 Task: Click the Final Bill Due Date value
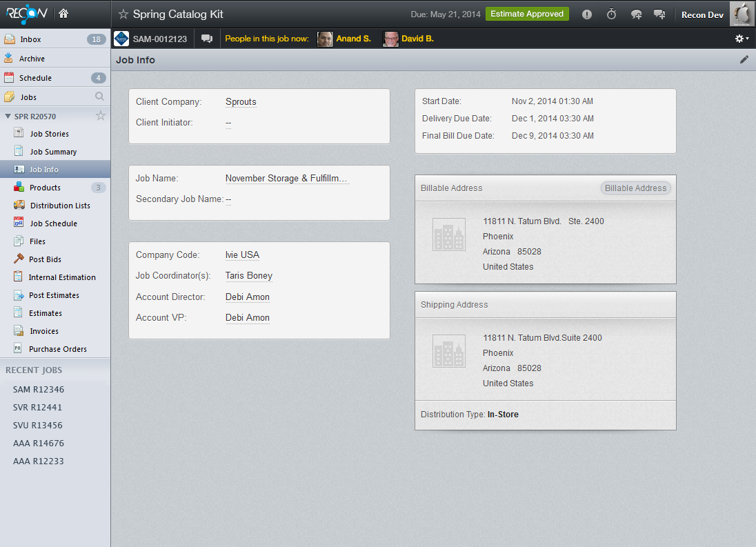[553, 136]
